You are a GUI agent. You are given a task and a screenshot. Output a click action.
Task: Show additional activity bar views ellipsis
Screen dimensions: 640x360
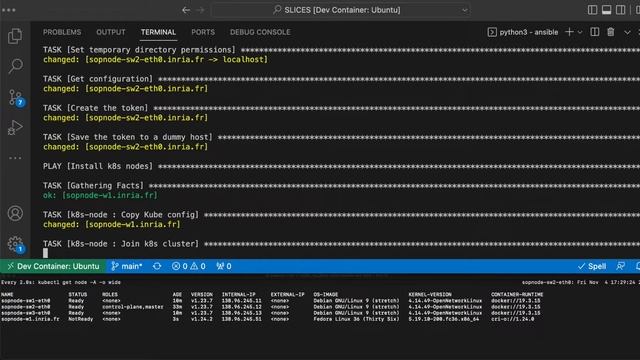[15, 158]
